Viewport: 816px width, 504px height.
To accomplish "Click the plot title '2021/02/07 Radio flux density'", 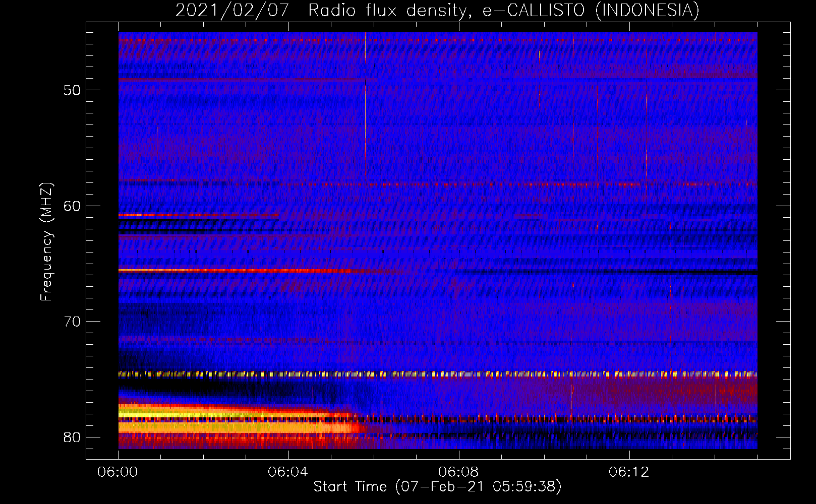I will [x=437, y=10].
